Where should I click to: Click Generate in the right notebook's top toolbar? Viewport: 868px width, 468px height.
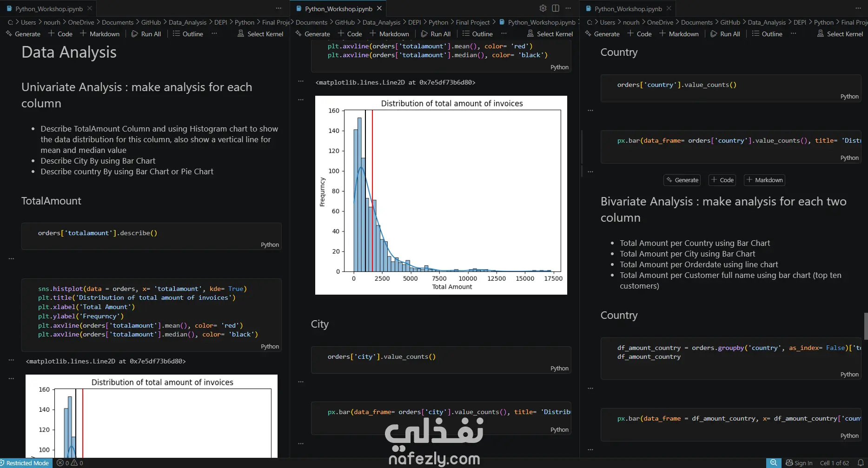pos(602,34)
